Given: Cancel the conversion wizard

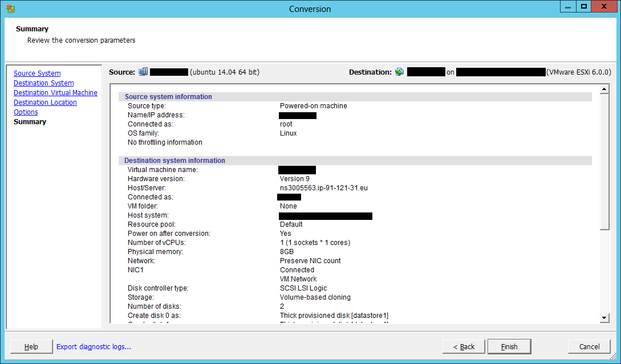Looking at the screenshot, I should 589,346.
